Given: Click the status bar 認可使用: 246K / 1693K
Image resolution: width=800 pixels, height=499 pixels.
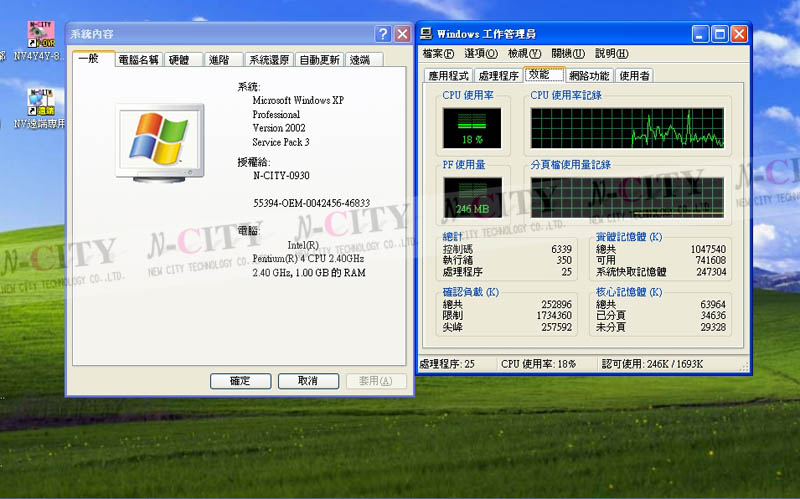Looking at the screenshot, I should tap(652, 364).
